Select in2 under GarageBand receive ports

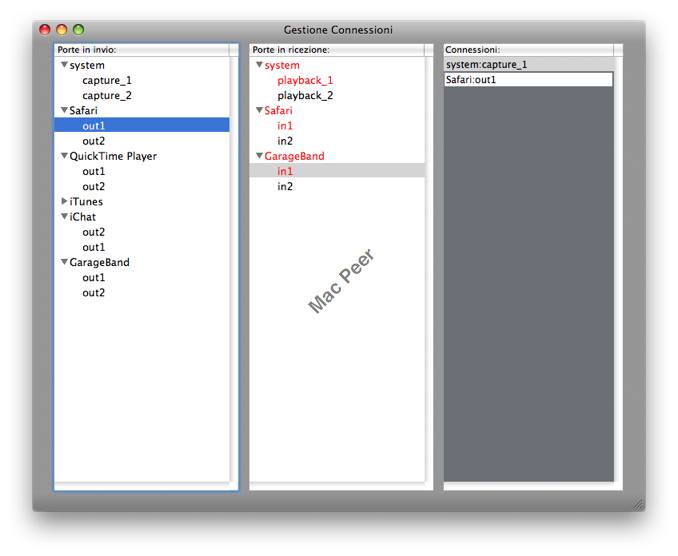pos(285,186)
